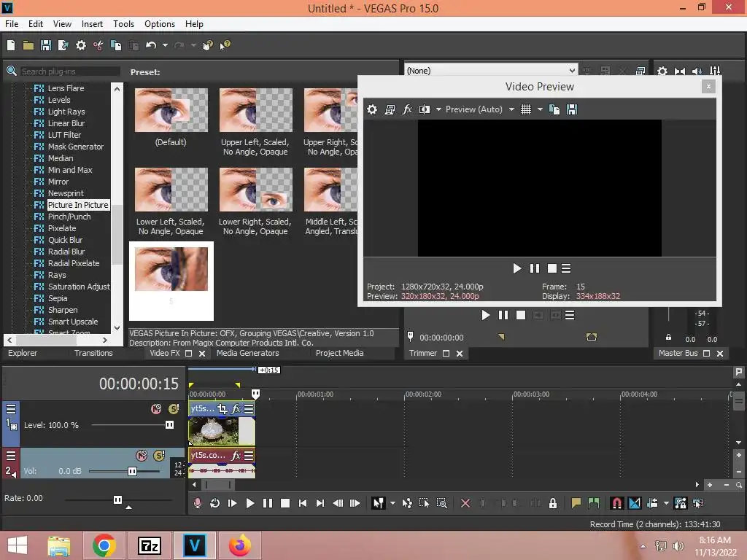
Task: Open the Interactive Tutorials icon
Action: [207, 45]
